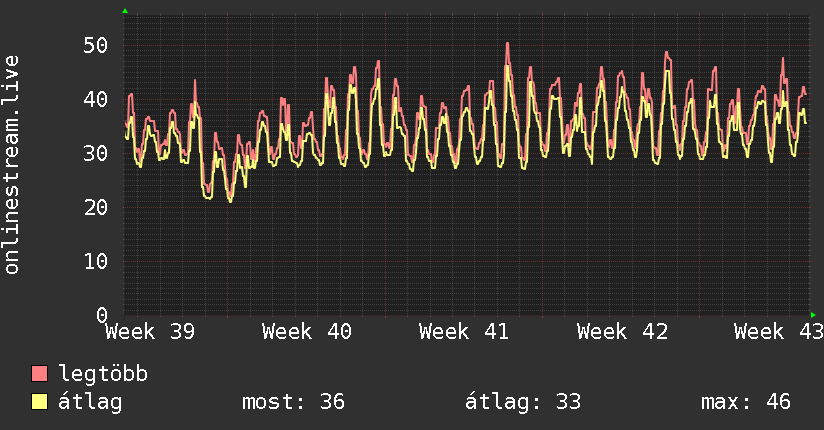Click the Week 40 axis label
Viewport: 824px width, 430px height.
pyautogui.click(x=307, y=332)
